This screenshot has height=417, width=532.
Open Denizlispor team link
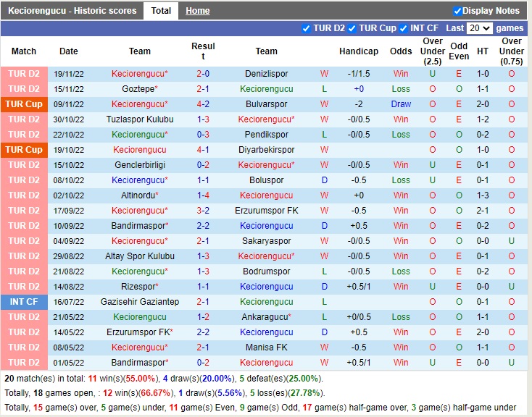pyautogui.click(x=266, y=74)
